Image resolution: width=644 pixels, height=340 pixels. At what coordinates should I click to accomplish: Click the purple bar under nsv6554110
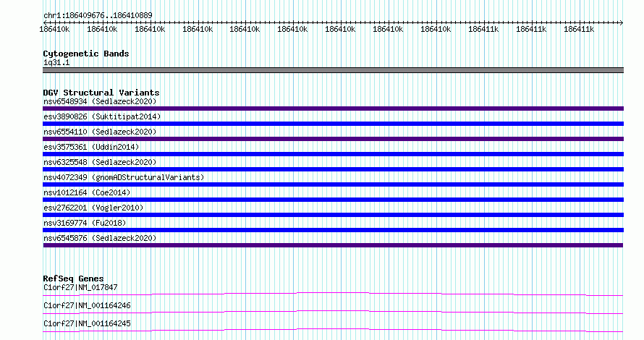(x=333, y=139)
